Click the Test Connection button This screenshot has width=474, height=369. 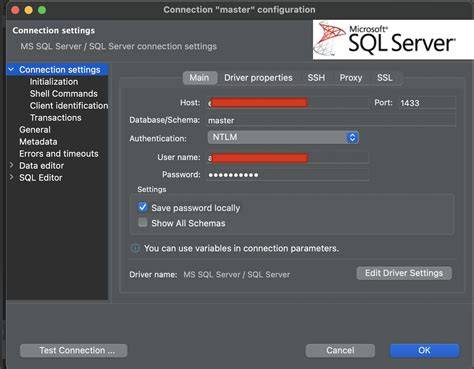74,350
